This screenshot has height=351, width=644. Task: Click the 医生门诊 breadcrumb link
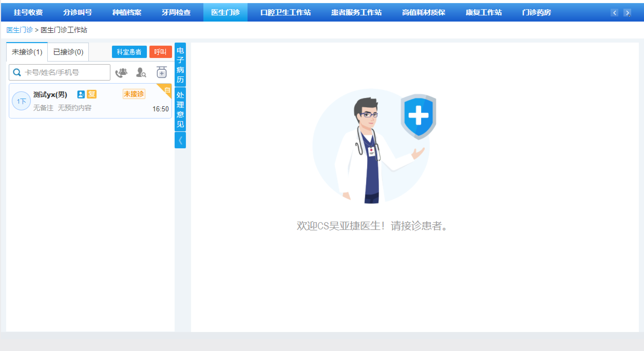coord(20,30)
